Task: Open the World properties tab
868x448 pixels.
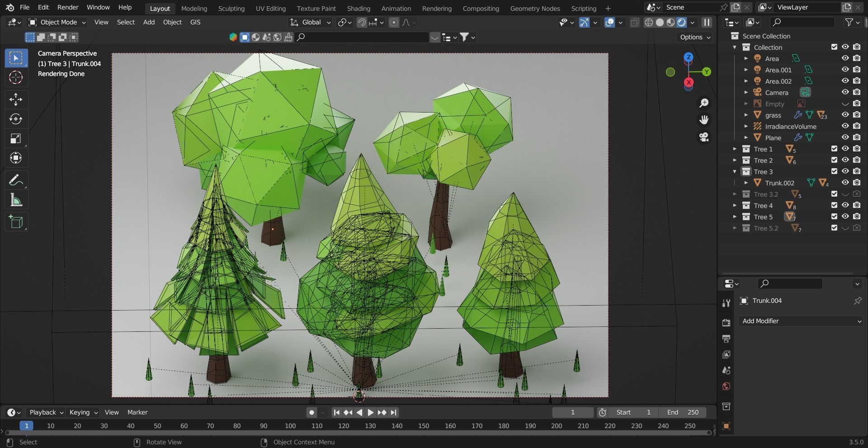Action: (x=726, y=386)
